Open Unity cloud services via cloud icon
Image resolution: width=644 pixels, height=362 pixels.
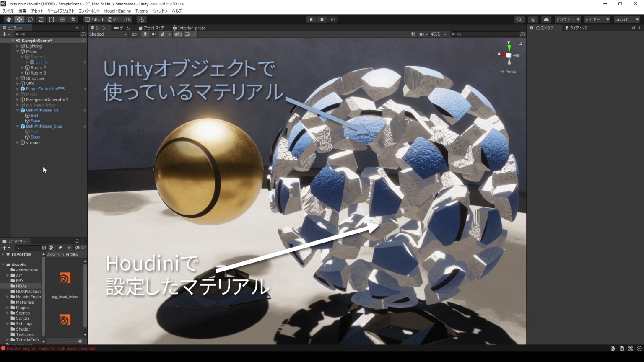[546, 19]
